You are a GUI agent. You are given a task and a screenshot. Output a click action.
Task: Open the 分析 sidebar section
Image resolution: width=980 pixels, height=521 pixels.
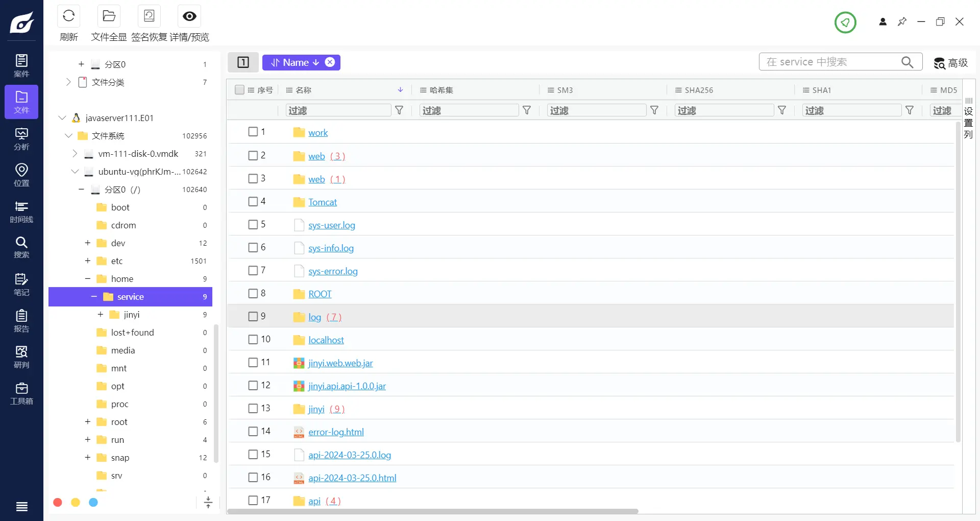pyautogui.click(x=21, y=139)
